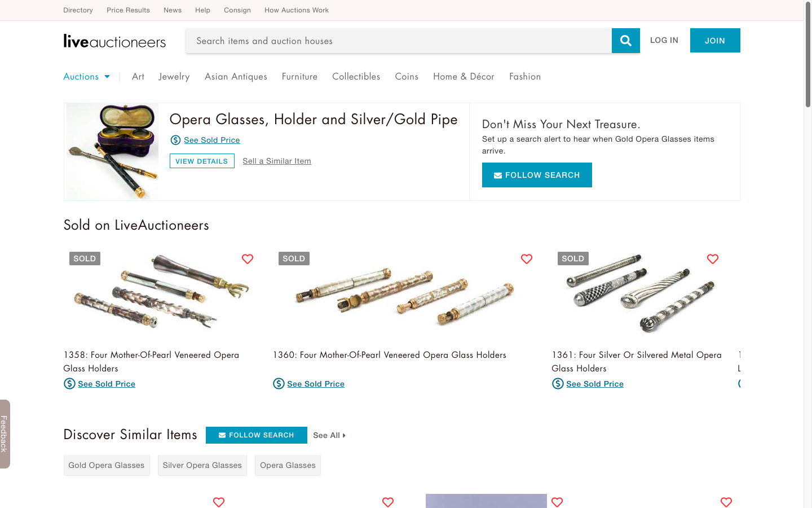Open the Feedback side tab
Image resolution: width=812 pixels, height=508 pixels.
(5, 434)
